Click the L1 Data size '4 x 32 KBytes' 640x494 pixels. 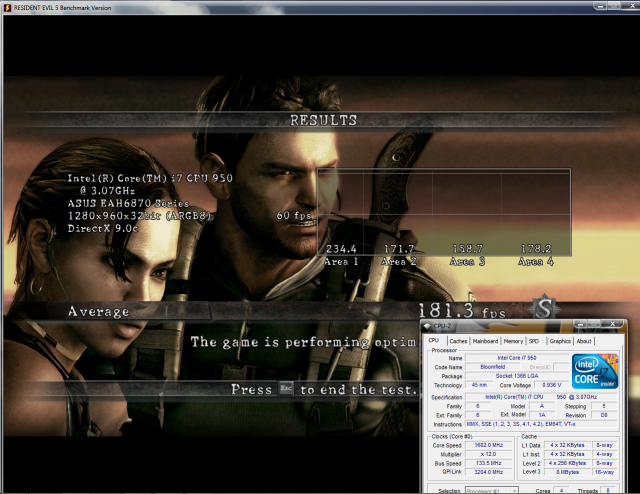click(567, 445)
